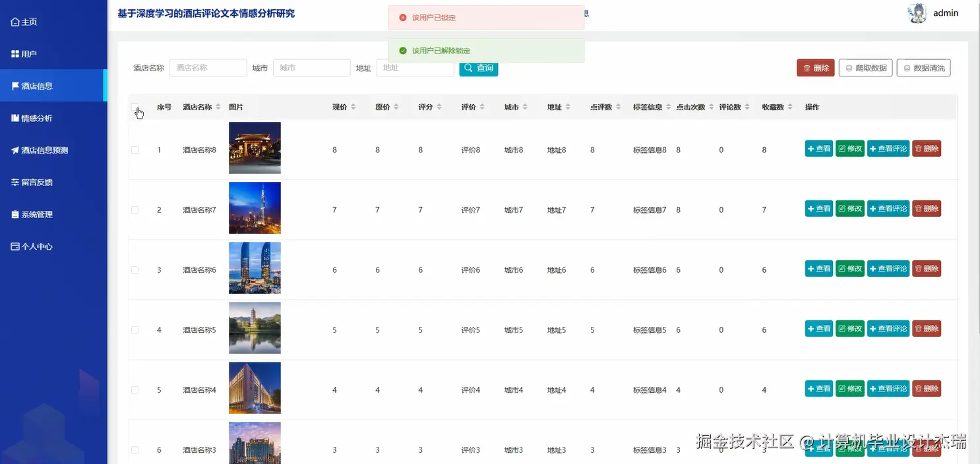The height and width of the screenshot is (464, 980).
Task: Sort by 地址 column sort arrows
Action: pyautogui.click(x=568, y=107)
